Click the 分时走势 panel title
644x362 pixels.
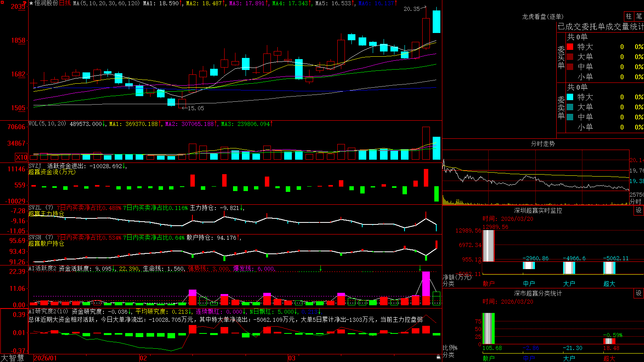543,144
